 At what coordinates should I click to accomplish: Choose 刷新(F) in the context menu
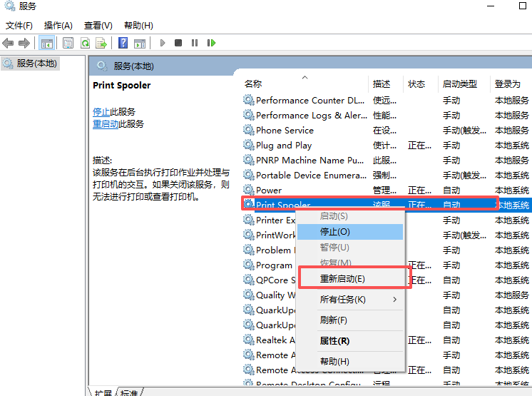point(351,320)
